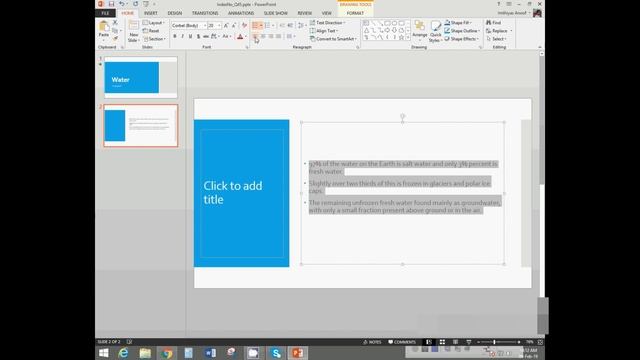Image resolution: width=640 pixels, height=360 pixels.
Task: Center the selected text
Action: point(263,36)
